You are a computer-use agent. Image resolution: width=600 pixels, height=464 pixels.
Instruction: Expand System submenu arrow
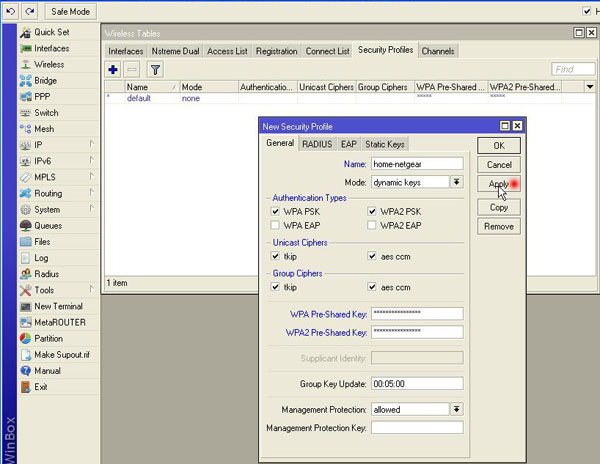[x=91, y=208]
